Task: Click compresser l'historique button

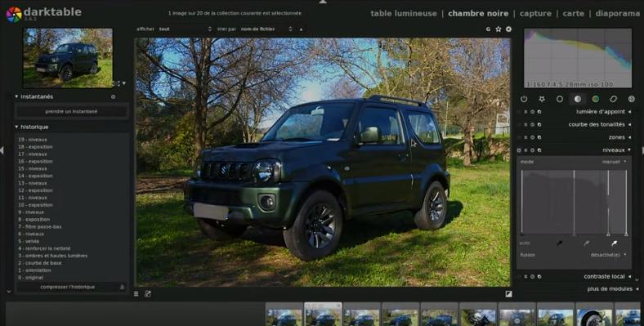Action: pyautogui.click(x=67, y=287)
